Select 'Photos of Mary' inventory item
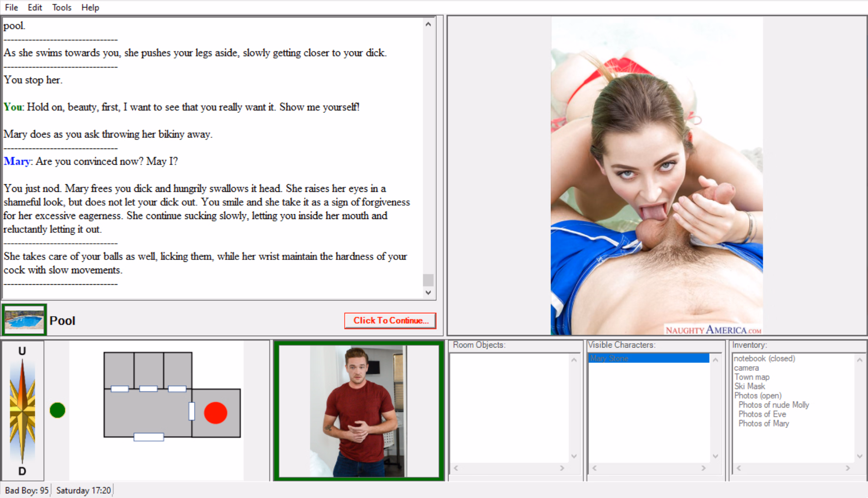 click(764, 423)
